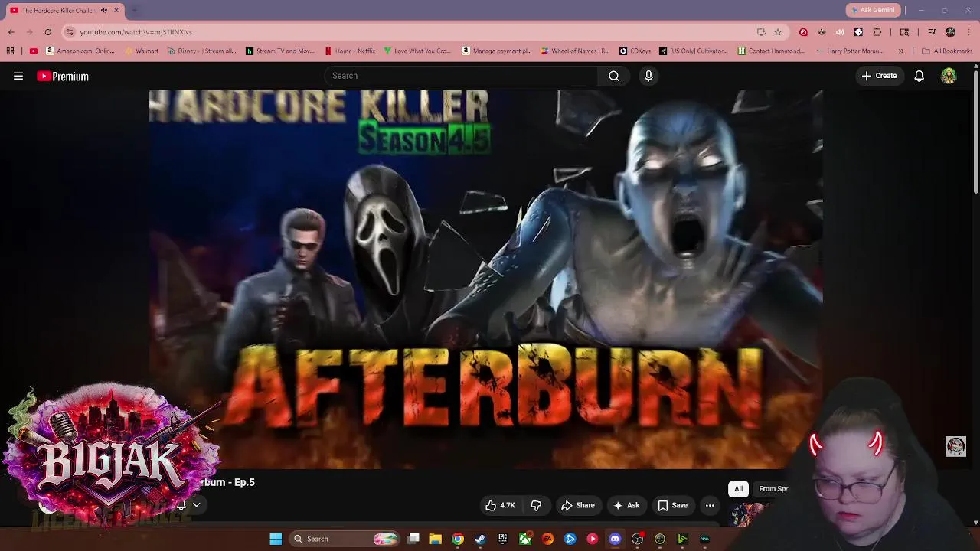Expand hidden bookmarks overflow chevron
This screenshot has height=551, width=980.
pyautogui.click(x=901, y=51)
